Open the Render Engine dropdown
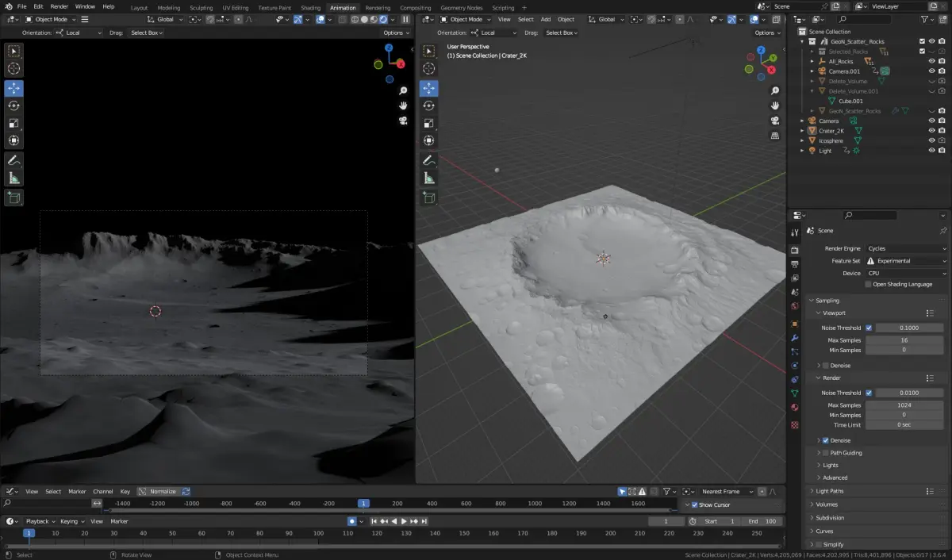This screenshot has width=952, height=560. coord(906,248)
